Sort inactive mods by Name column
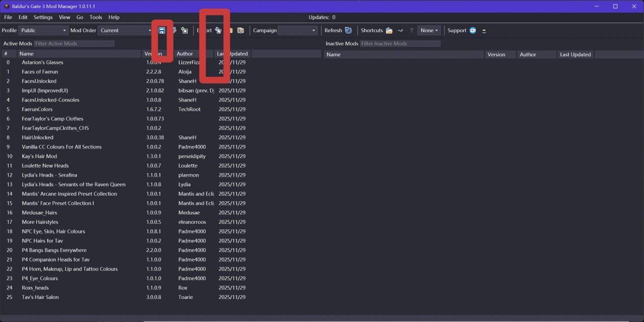Image resolution: width=644 pixels, height=322 pixels. [x=404, y=54]
